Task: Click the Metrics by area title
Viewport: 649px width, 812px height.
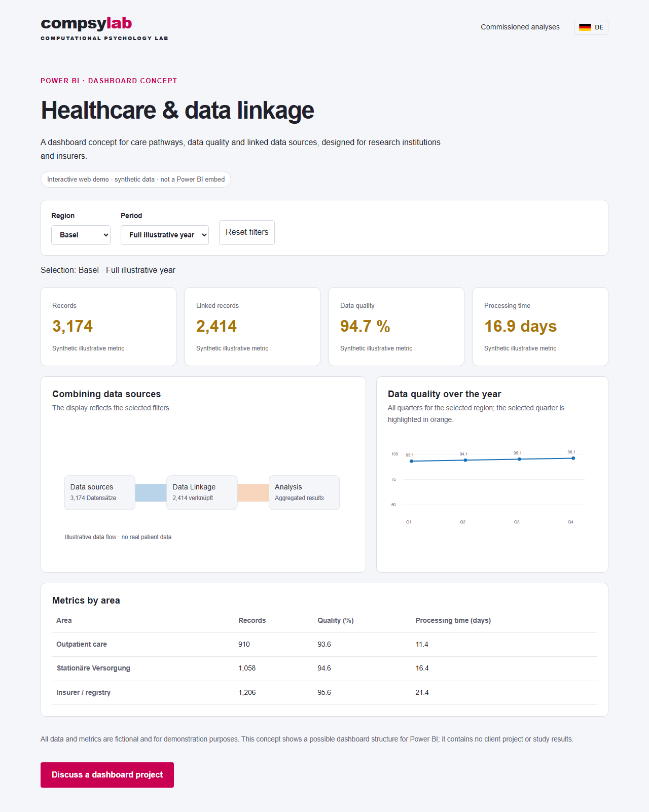Action: pyautogui.click(x=86, y=601)
